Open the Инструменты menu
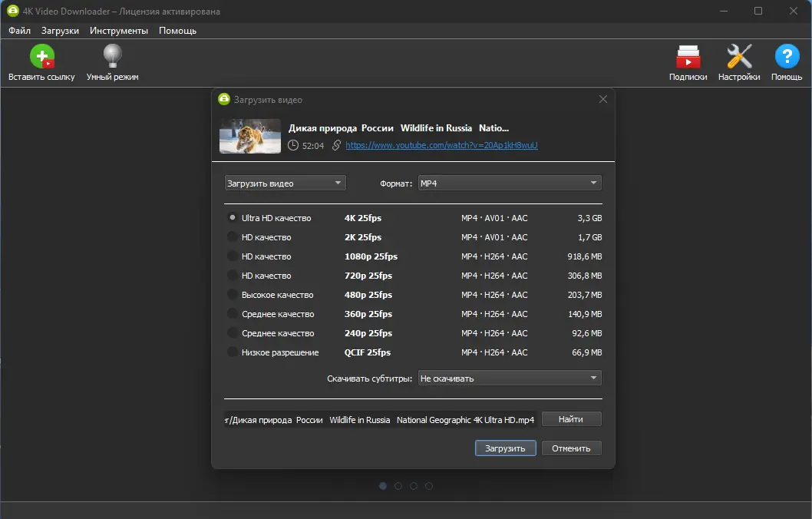This screenshot has height=519, width=812. [119, 31]
